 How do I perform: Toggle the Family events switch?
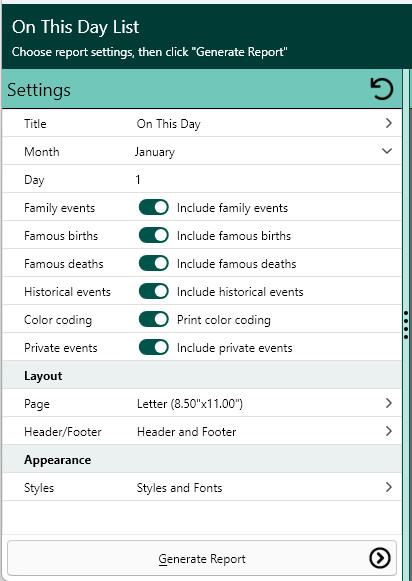point(154,208)
